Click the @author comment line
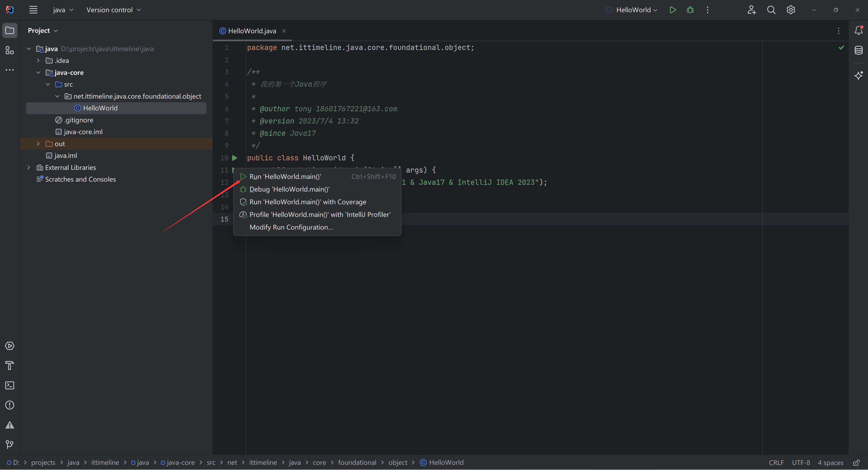This screenshot has width=868, height=470. point(325,109)
